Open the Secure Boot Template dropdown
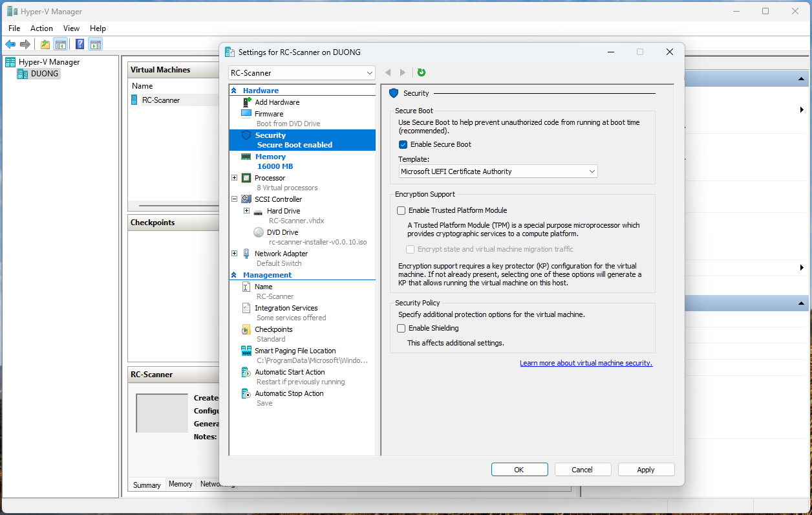The image size is (812, 515). (x=498, y=171)
